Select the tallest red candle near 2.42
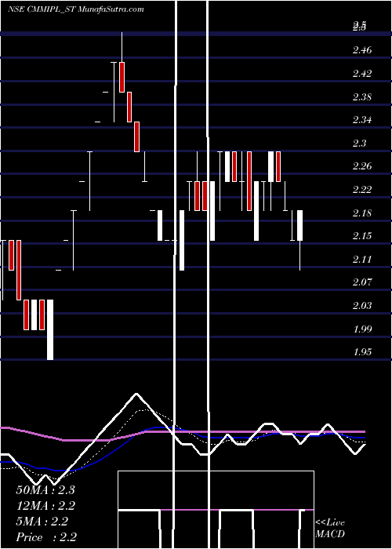Image resolution: width=392 pixels, height=549 pixels. [122, 77]
